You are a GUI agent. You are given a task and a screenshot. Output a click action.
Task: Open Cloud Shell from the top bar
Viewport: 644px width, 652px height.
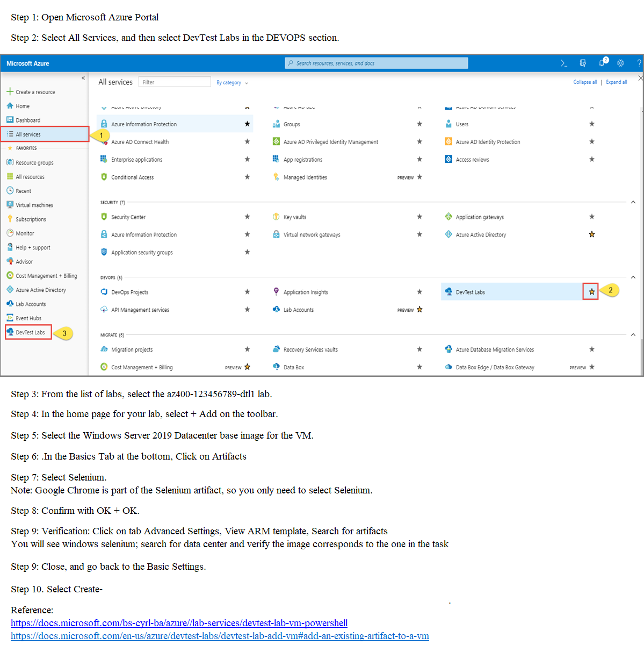563,63
